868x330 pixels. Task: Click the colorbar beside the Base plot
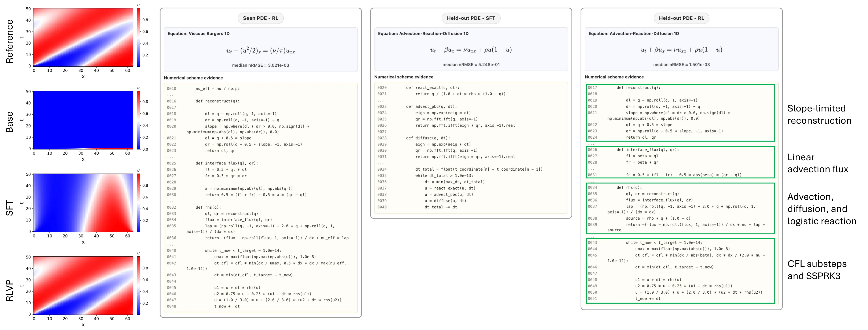pos(138,120)
